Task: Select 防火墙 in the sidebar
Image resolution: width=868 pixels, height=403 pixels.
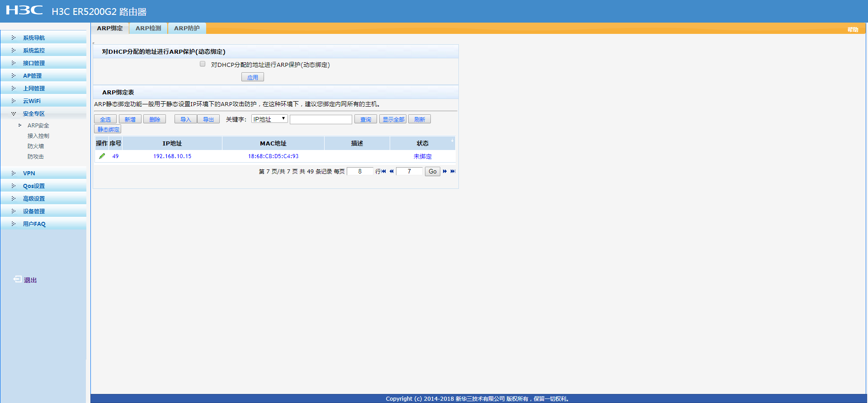Action: click(x=36, y=146)
